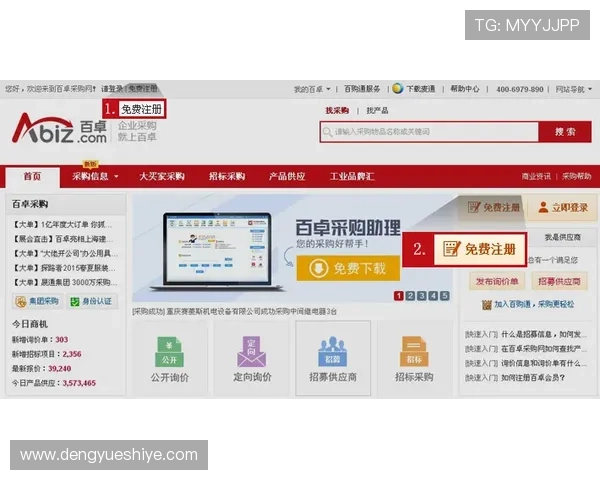Click the 请登录 link
600x480 pixels.
click(x=112, y=89)
